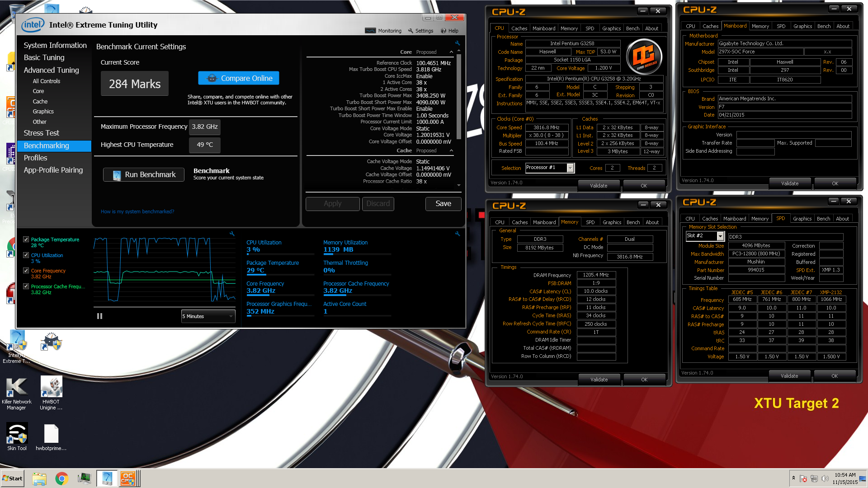
Task: Click scroll down arrow in proposed settings list
Action: 459,185
